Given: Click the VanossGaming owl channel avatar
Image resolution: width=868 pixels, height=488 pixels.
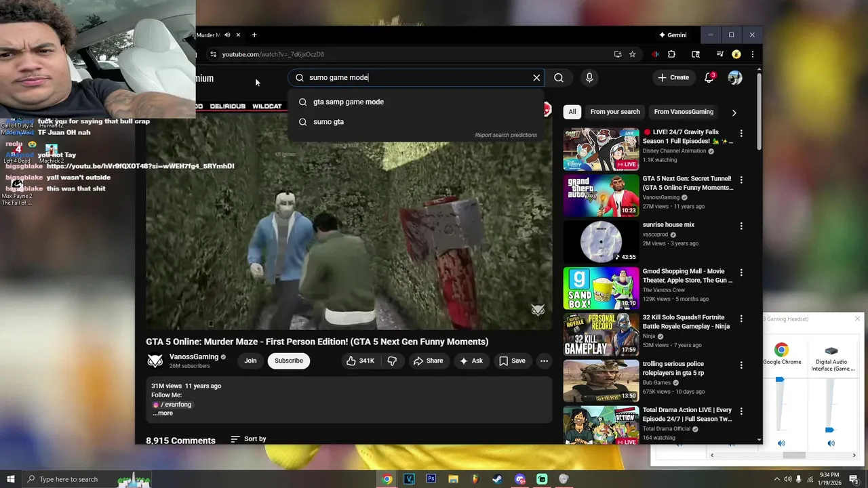Looking at the screenshot, I should [155, 361].
